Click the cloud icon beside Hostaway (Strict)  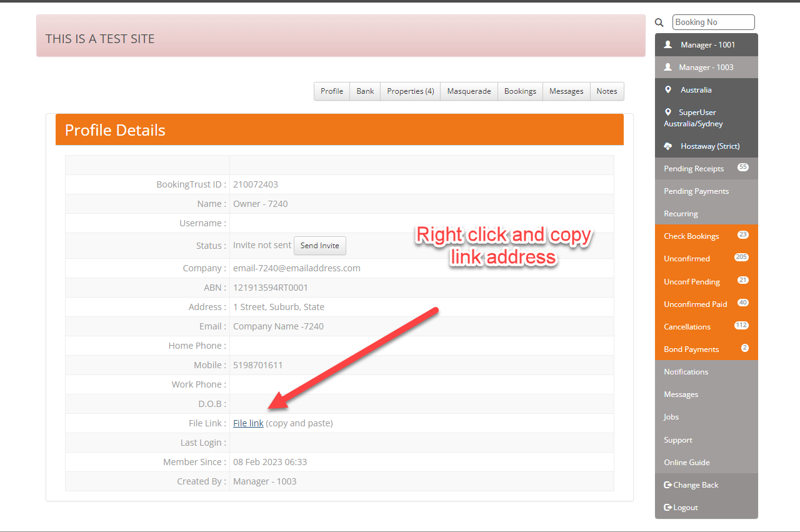667,146
